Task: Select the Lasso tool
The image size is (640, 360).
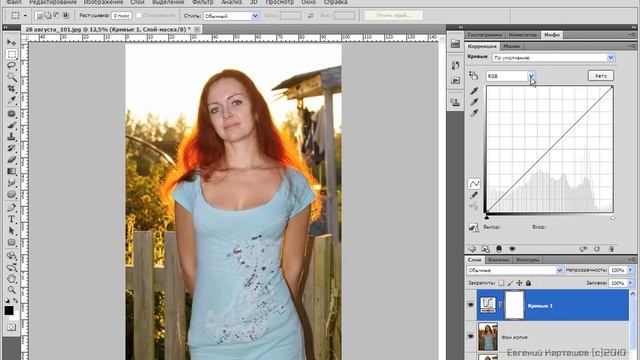Action: 11,66
